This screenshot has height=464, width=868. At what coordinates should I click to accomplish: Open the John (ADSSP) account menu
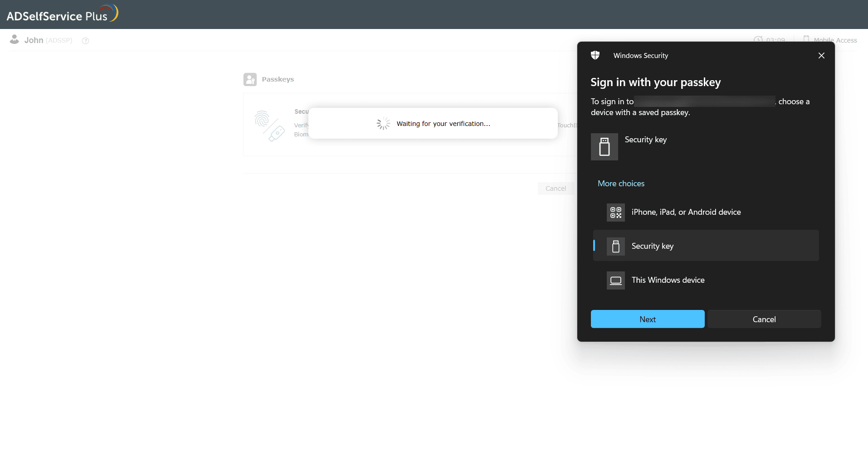(x=48, y=40)
